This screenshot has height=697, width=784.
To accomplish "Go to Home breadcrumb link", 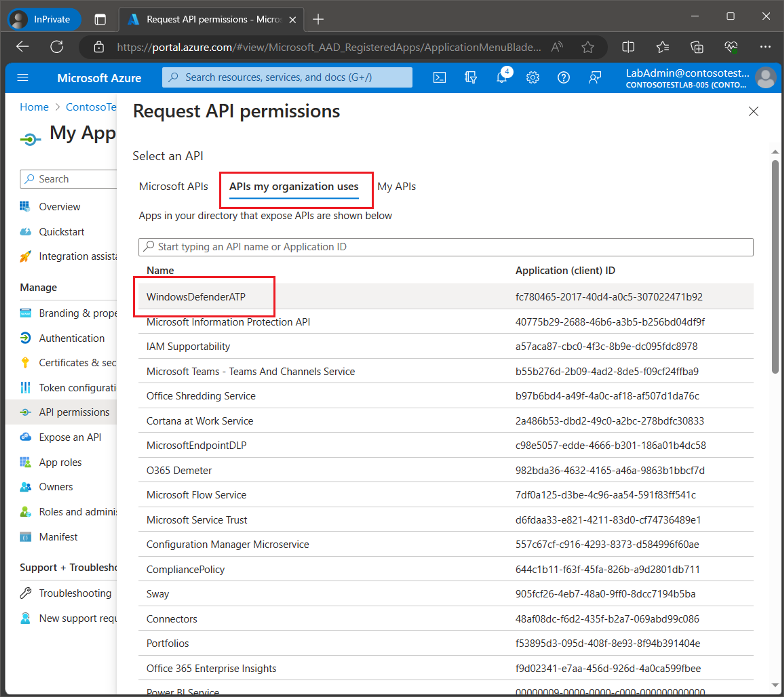I will (34, 107).
